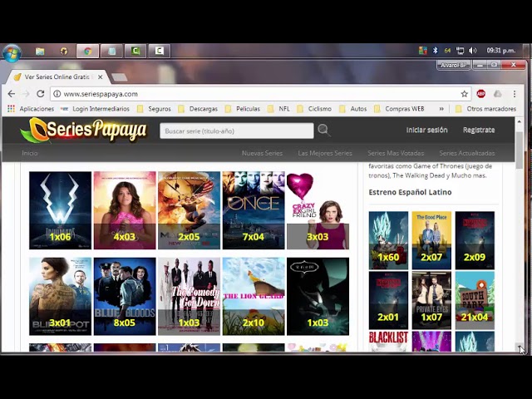Open The Good Place 2x07 poster

pyautogui.click(x=431, y=240)
